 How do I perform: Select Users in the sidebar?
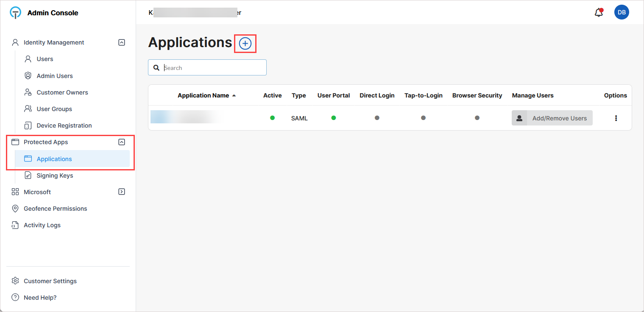tap(45, 59)
